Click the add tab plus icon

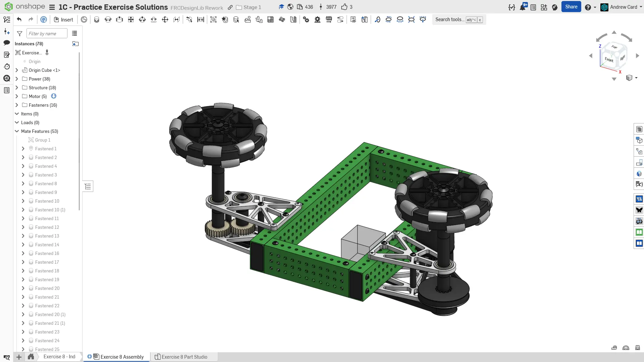(x=19, y=357)
